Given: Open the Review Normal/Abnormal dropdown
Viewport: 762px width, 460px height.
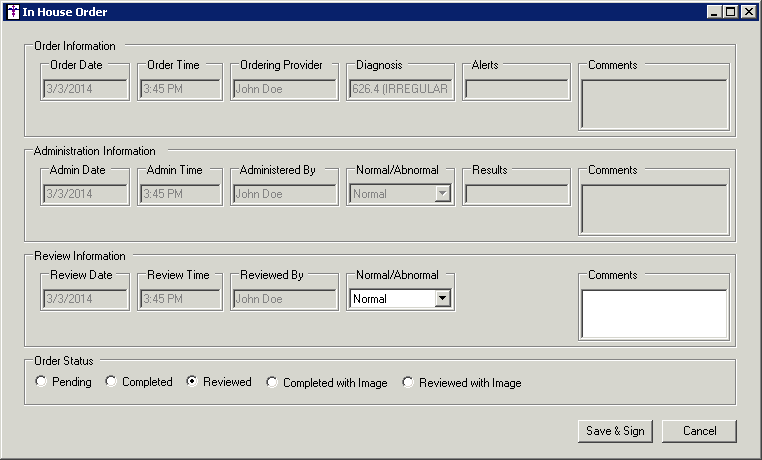Looking at the screenshot, I should 441,298.
